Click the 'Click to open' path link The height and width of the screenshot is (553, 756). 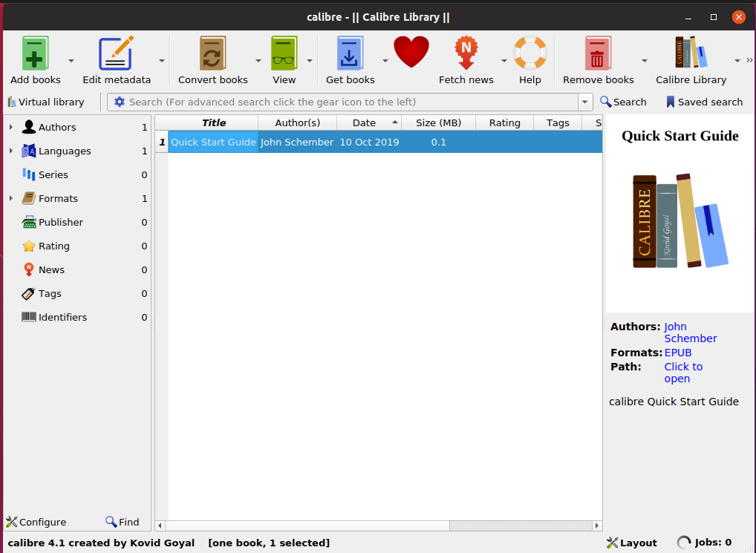click(683, 373)
